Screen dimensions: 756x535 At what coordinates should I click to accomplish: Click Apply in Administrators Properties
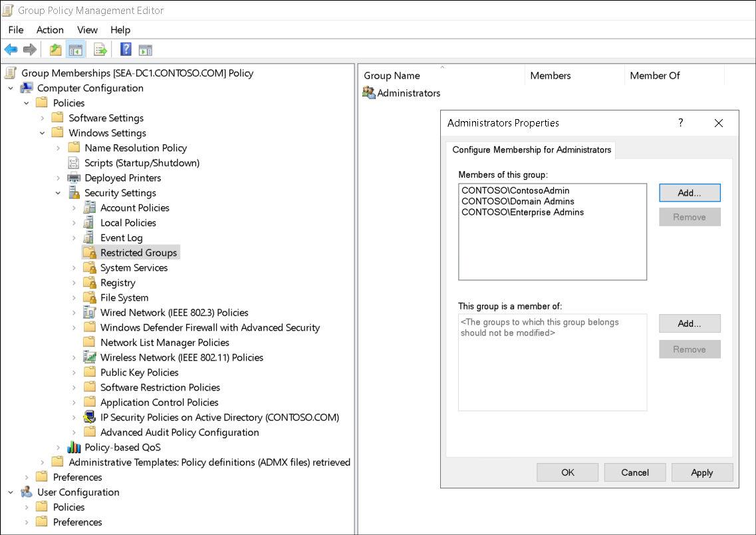(x=702, y=472)
